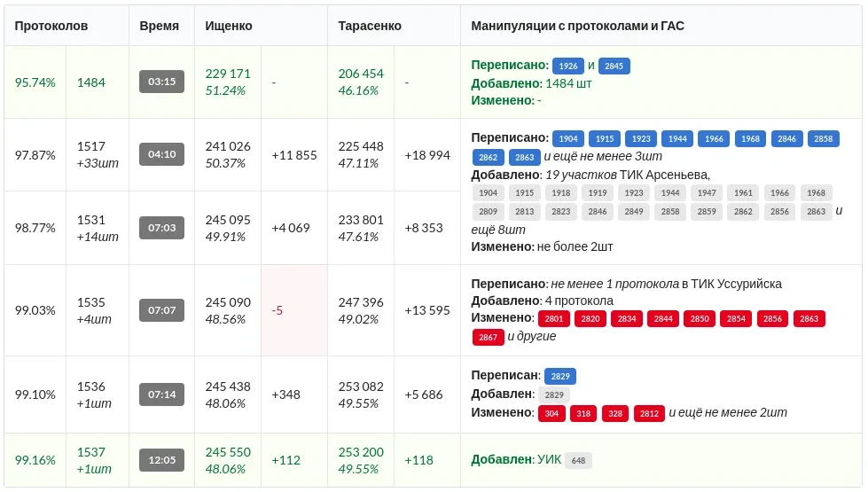The width and height of the screenshot is (868, 492).
Task: Click the red 2844 badge
Action: tap(664, 318)
